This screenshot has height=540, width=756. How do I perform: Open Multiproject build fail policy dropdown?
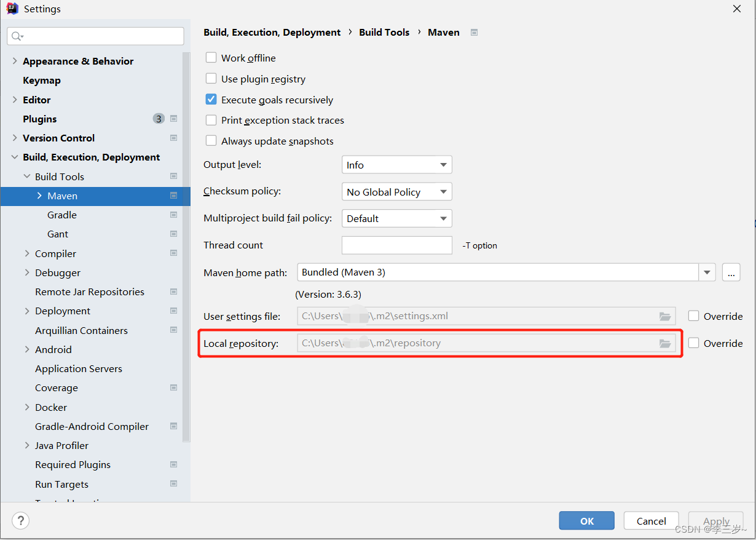(396, 218)
